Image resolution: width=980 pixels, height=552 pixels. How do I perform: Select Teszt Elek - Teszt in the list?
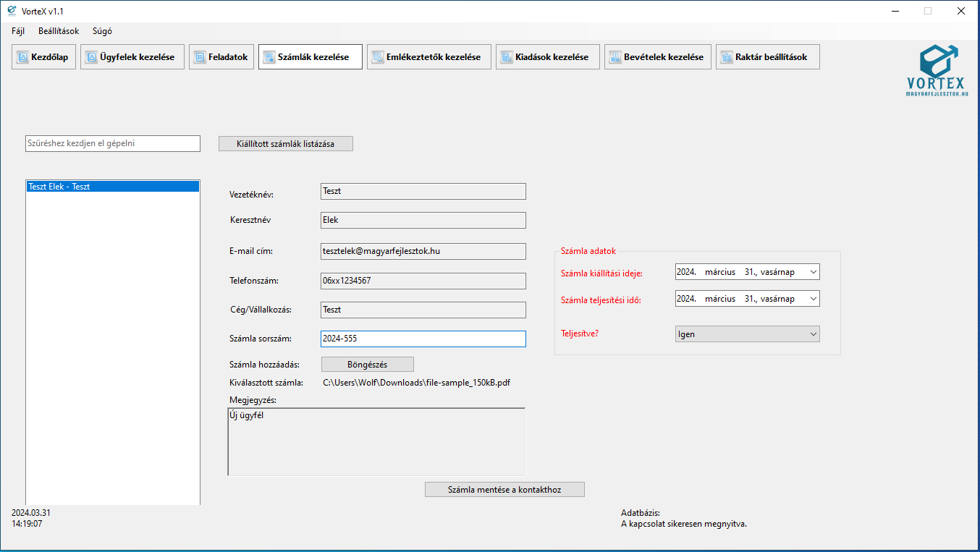pos(112,187)
